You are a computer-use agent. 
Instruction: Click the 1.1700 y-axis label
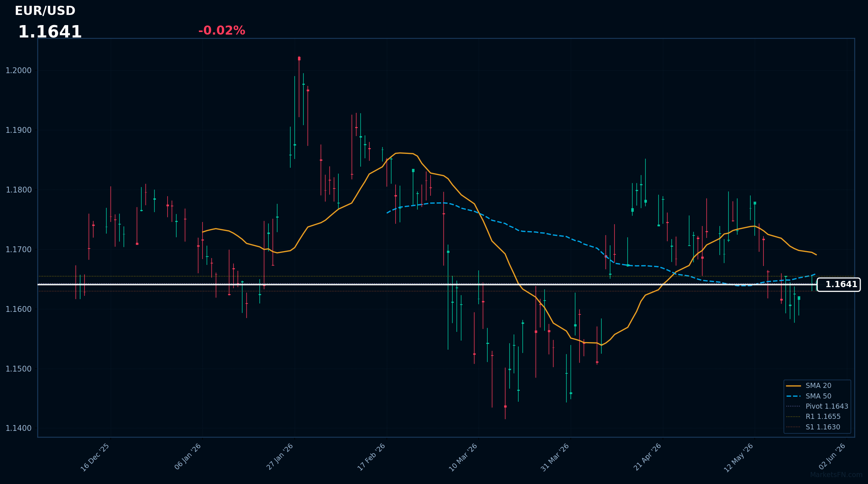click(19, 250)
